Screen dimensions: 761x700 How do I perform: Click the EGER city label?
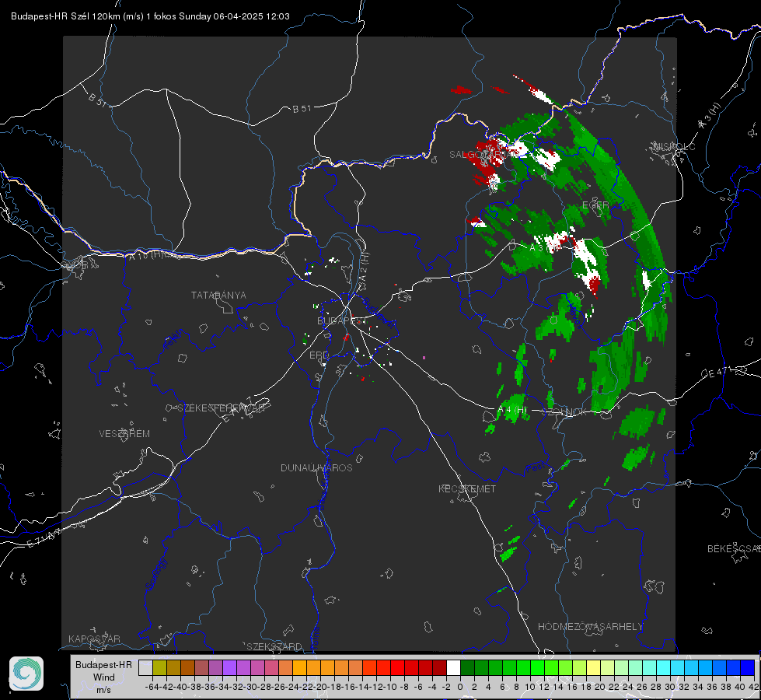point(595,205)
